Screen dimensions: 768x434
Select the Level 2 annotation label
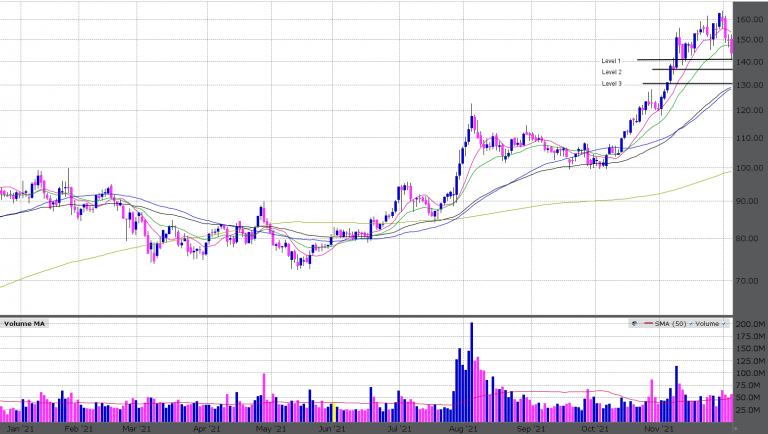pyautogui.click(x=611, y=72)
